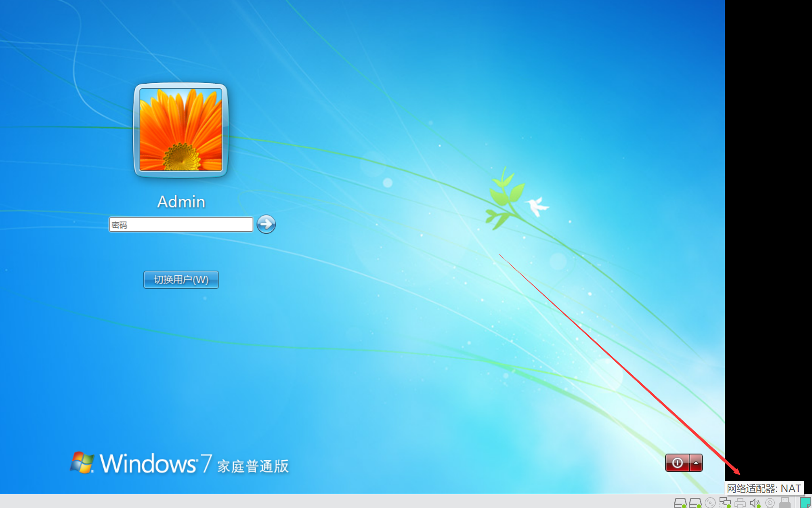Click the second hard disk status icon

click(x=695, y=503)
